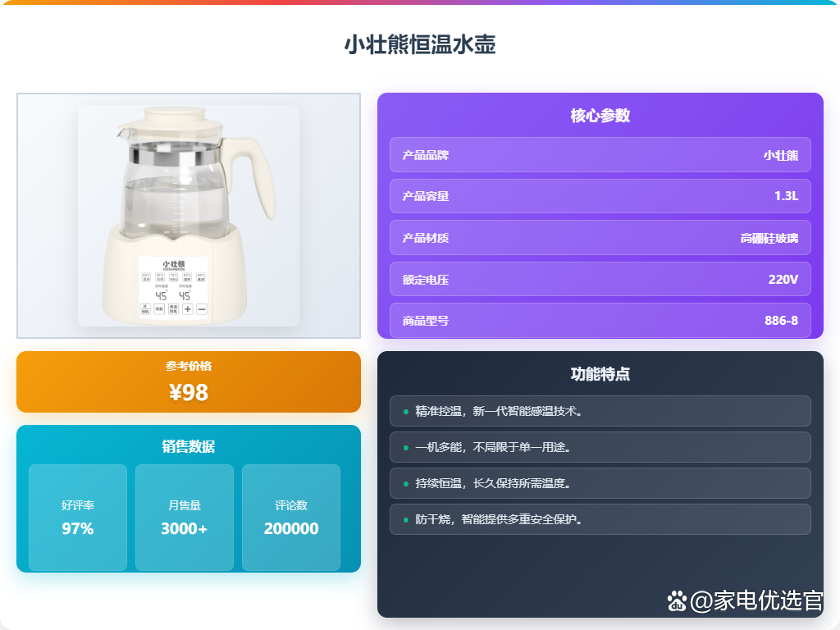The image size is (840, 630).
Task: Click the plus button on kettle panel
Action: pos(188,309)
